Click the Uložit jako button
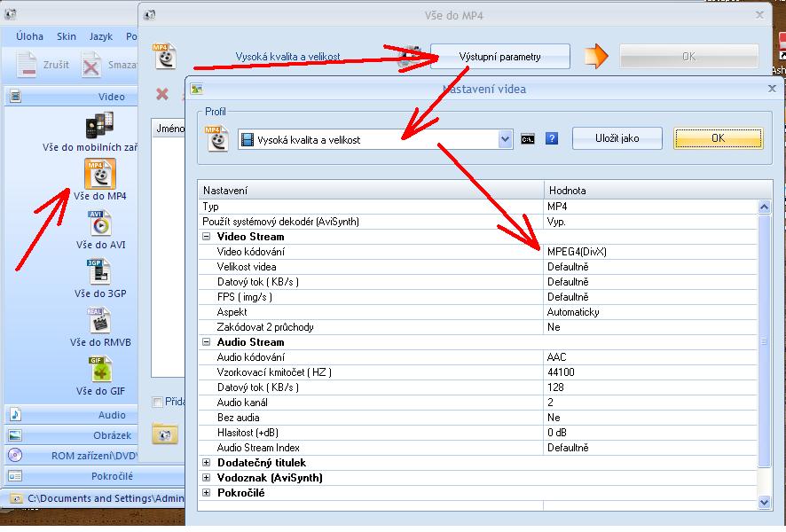Viewport: 786px width, 532px height. coord(617,138)
